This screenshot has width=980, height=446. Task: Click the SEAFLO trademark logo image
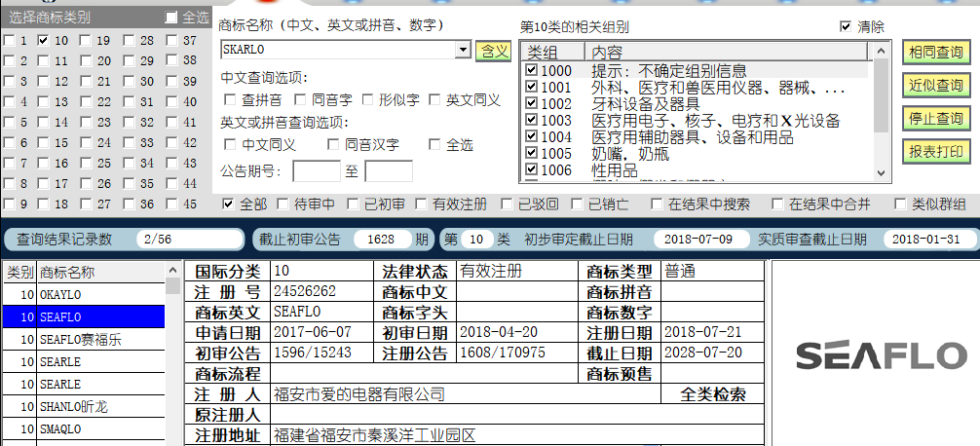tap(882, 355)
